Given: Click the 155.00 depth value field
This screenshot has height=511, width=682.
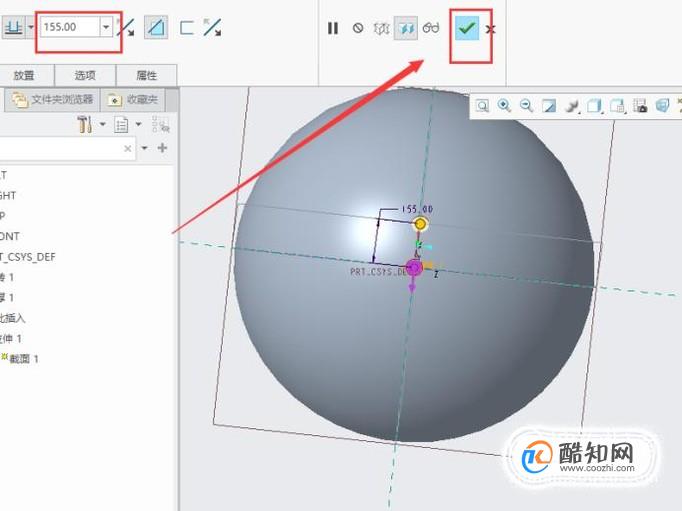Looking at the screenshot, I should [x=70, y=27].
